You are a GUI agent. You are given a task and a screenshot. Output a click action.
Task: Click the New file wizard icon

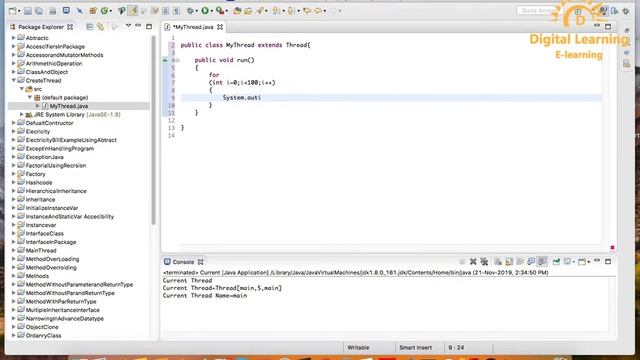(x=12, y=11)
